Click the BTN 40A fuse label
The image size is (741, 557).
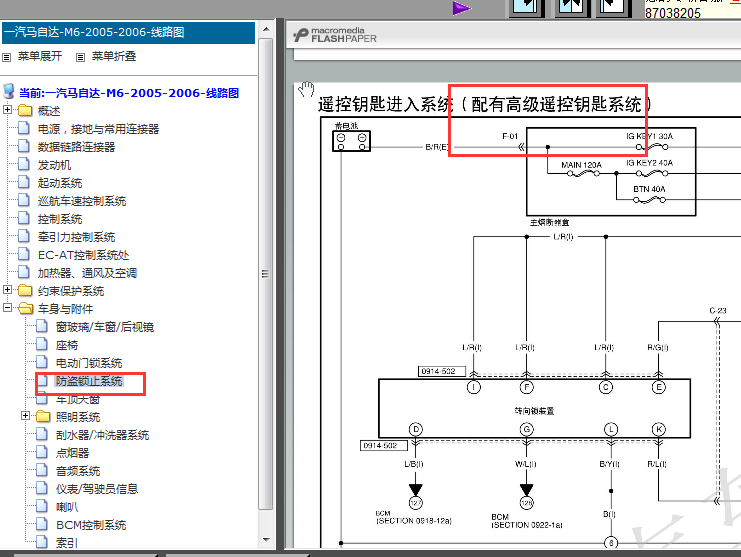click(649, 189)
